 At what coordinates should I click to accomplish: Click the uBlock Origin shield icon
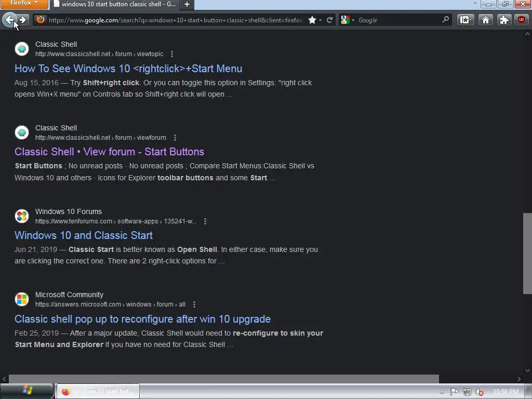(522, 20)
